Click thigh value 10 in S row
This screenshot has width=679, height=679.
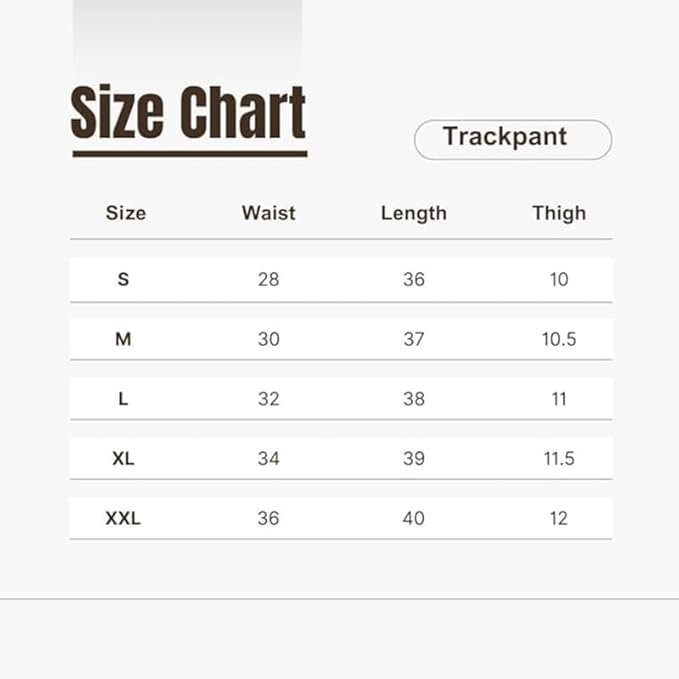coord(559,279)
